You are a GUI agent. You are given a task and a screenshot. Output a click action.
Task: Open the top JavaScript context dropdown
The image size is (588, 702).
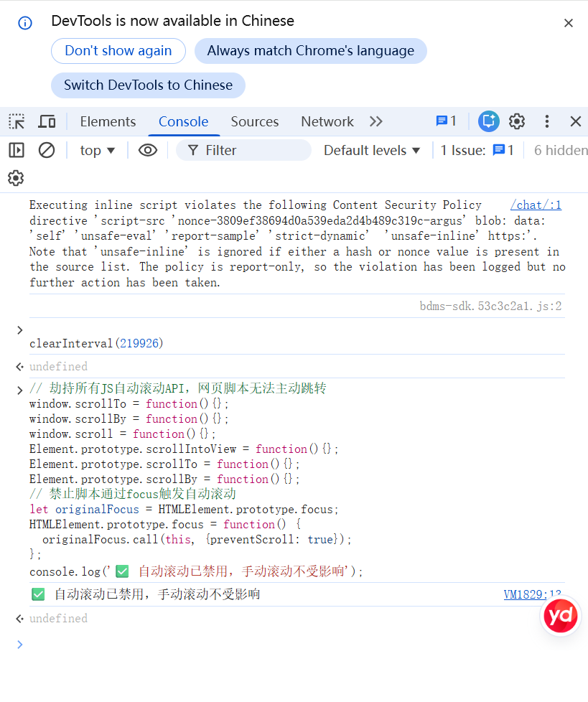click(x=97, y=151)
